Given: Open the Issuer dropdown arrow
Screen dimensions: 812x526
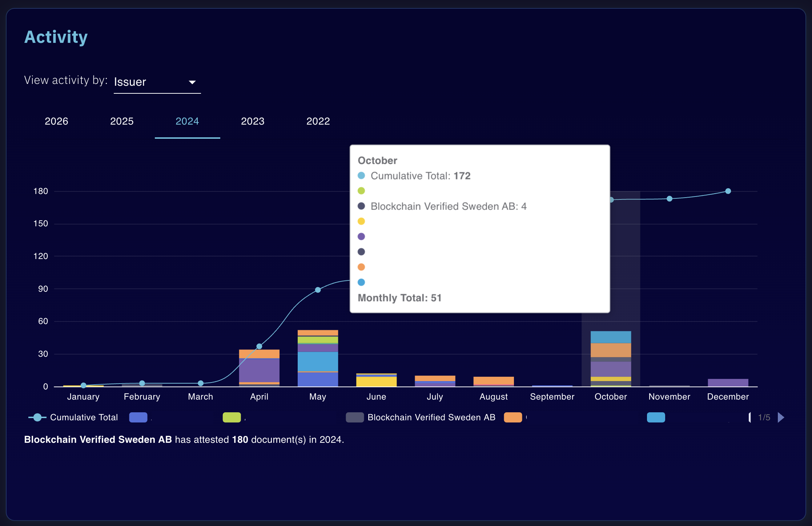Looking at the screenshot, I should tap(192, 82).
